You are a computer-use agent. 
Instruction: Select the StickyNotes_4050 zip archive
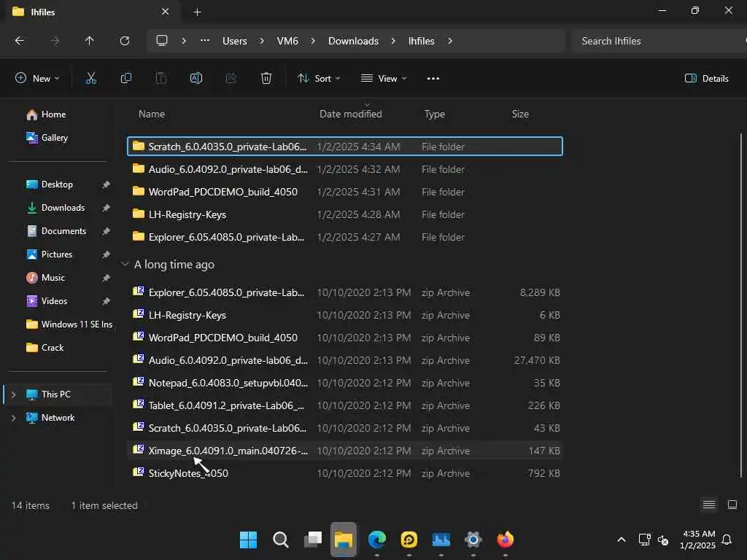click(345, 473)
